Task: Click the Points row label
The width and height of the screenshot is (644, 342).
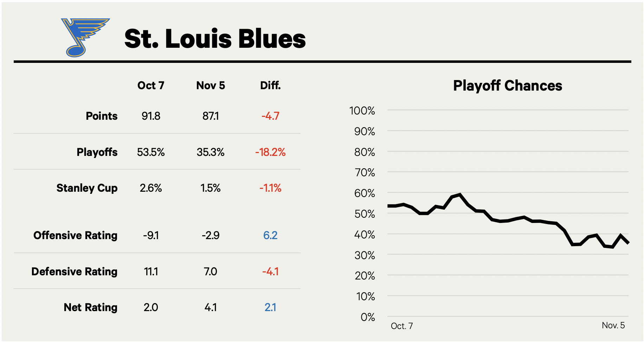Action: tap(102, 116)
